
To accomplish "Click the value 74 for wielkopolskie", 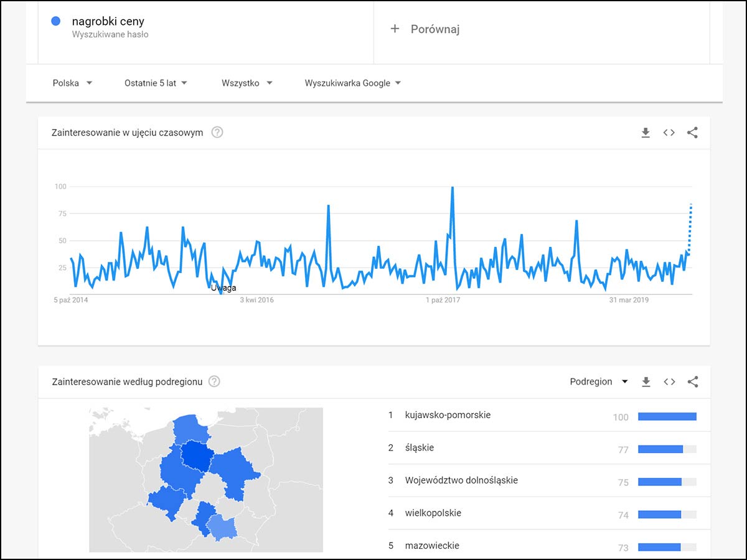I will pos(623,515).
